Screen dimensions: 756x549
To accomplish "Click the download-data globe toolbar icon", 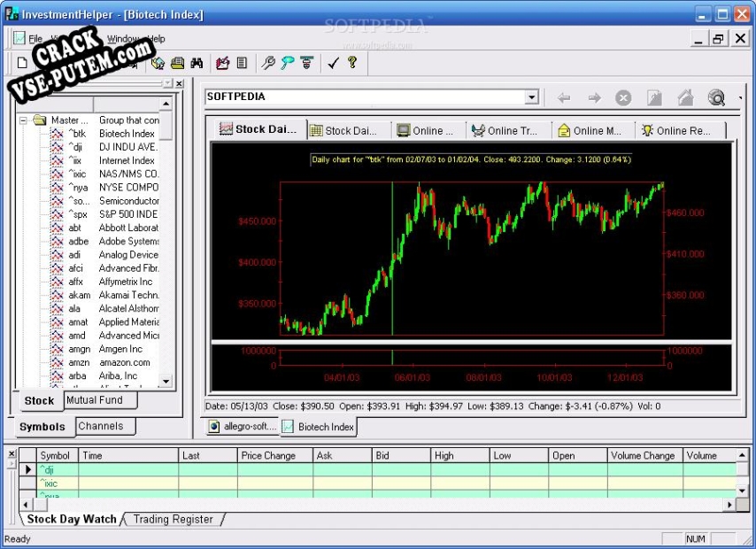I will pos(158,63).
